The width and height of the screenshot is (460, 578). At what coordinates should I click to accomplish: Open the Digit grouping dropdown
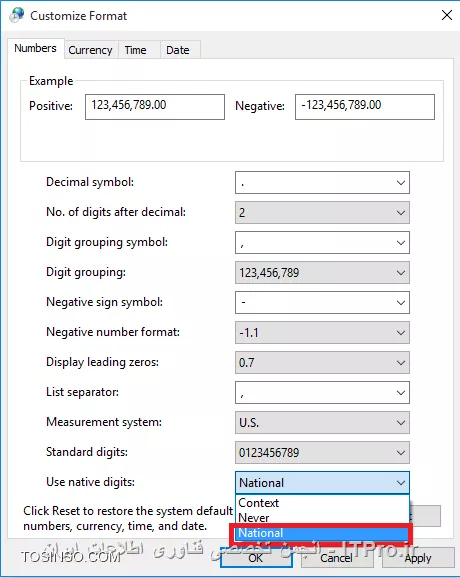322,272
